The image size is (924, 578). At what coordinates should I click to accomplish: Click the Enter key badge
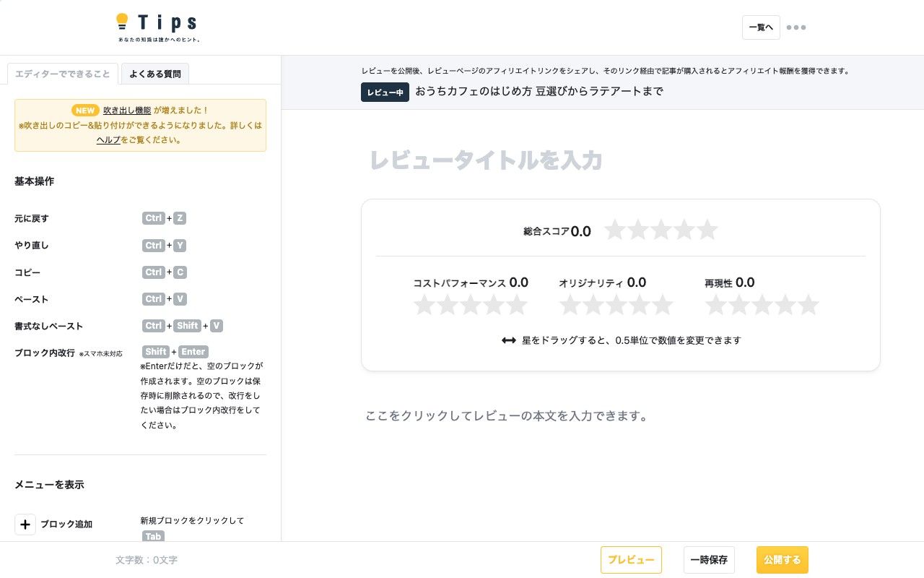[193, 352]
